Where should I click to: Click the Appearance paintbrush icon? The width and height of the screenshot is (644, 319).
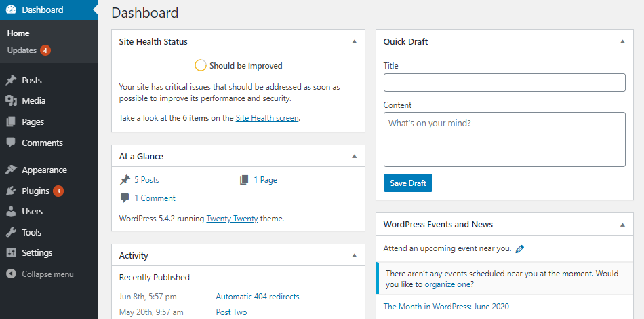click(11, 170)
